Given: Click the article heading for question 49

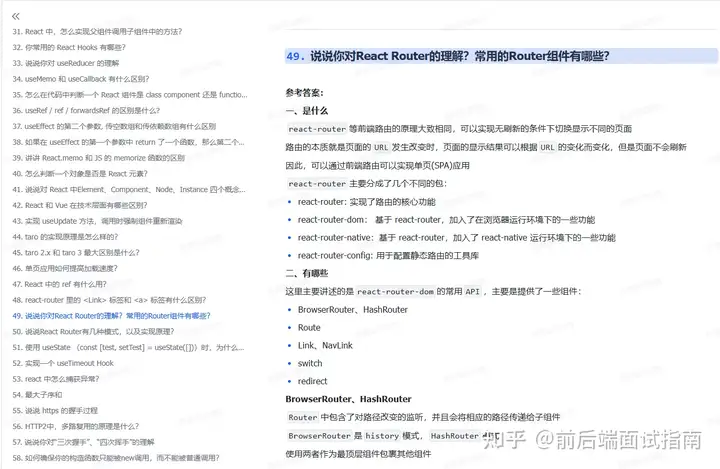Looking at the screenshot, I should (x=447, y=56).
